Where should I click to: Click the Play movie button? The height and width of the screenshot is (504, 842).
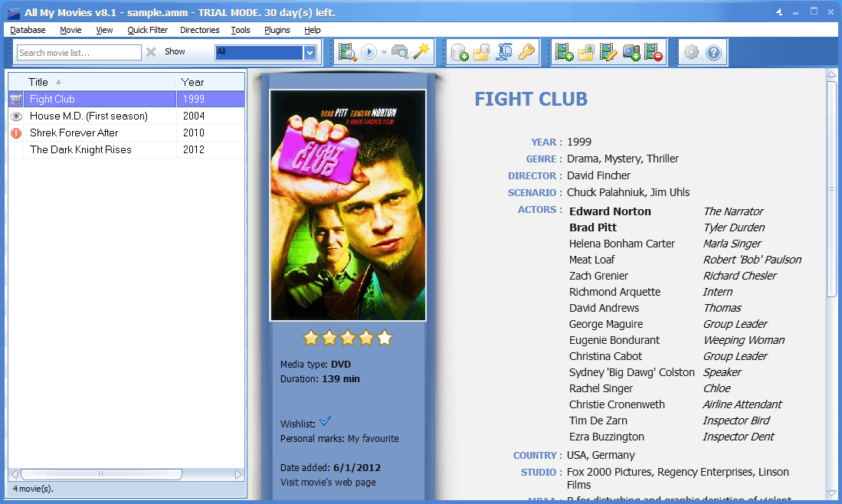coord(369,52)
